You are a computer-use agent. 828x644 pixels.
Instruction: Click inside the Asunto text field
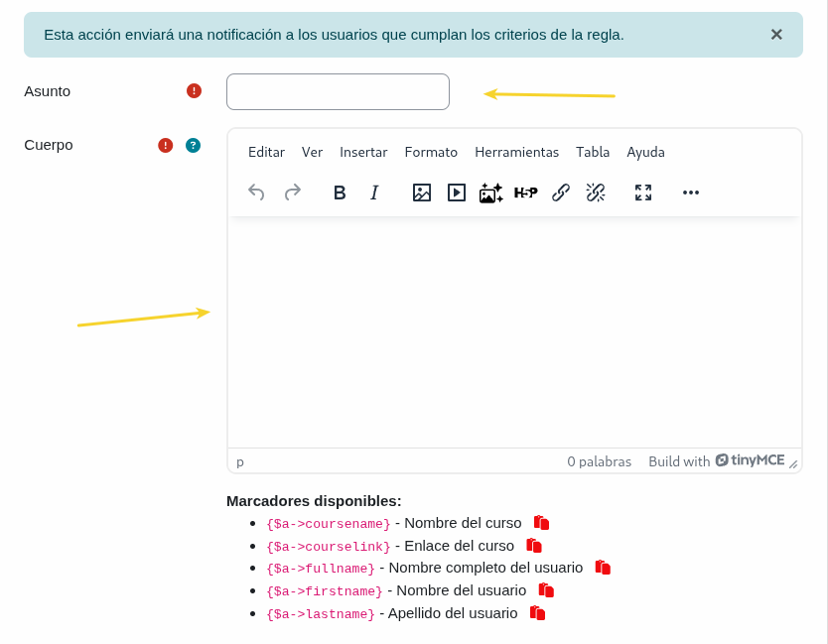point(338,91)
